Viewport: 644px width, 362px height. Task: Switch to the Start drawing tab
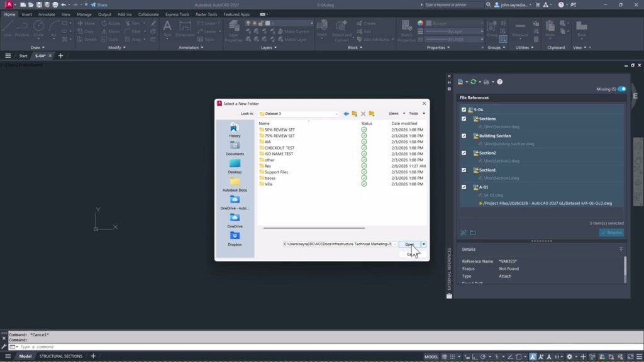click(x=23, y=56)
